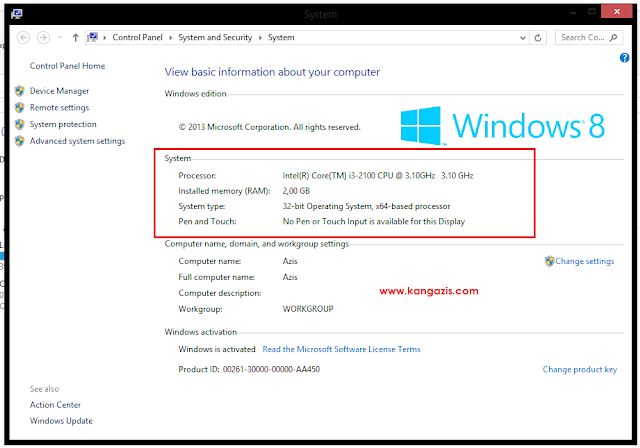Click the computer icon in address bar

point(93,37)
